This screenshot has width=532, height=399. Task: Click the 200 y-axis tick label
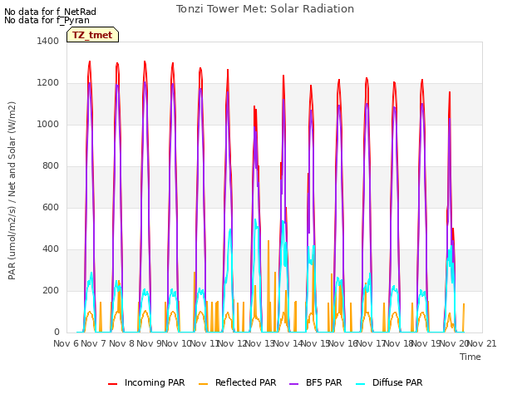pyautogui.click(x=51, y=290)
